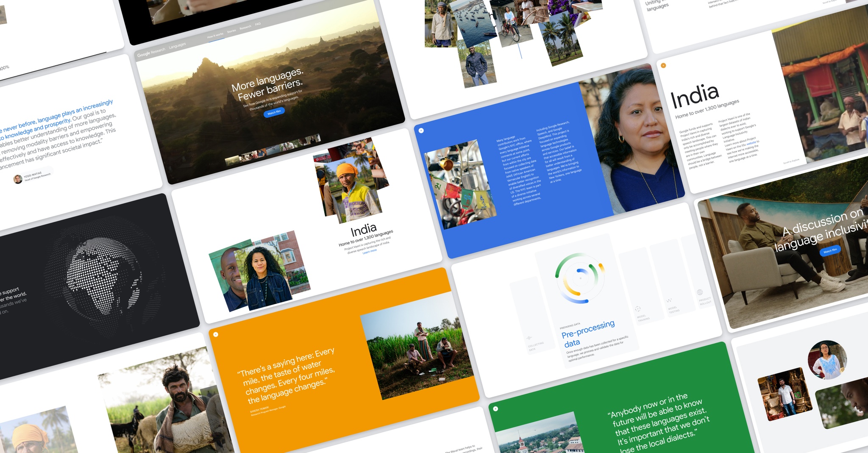Screen dimensions: 868x453
Task: Close the blue NYC story panel
Action: coord(421,131)
